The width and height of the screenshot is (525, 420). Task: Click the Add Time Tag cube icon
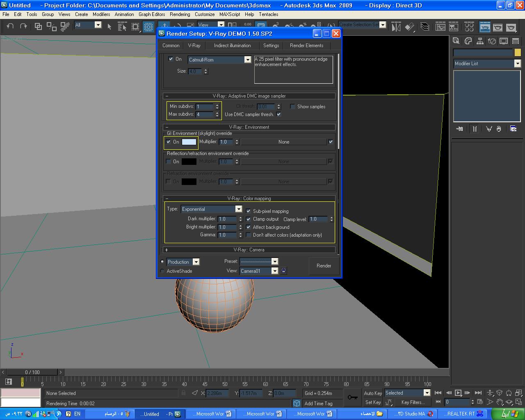click(x=297, y=403)
